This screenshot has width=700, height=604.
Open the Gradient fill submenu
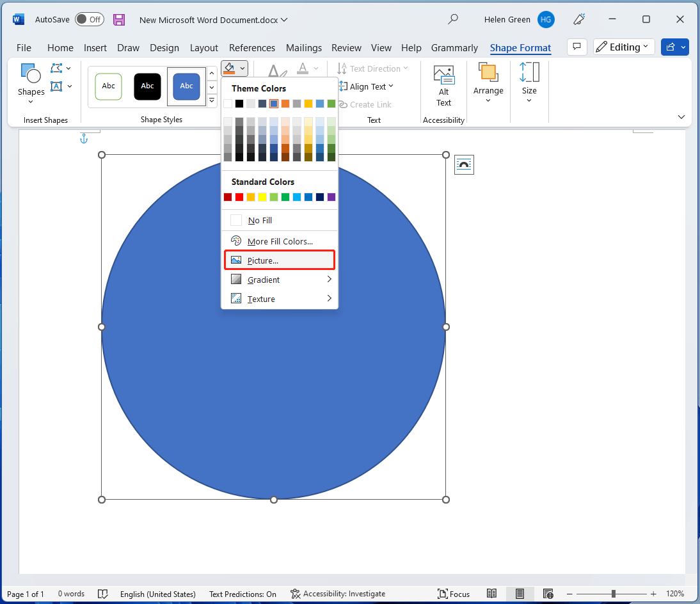tap(262, 280)
